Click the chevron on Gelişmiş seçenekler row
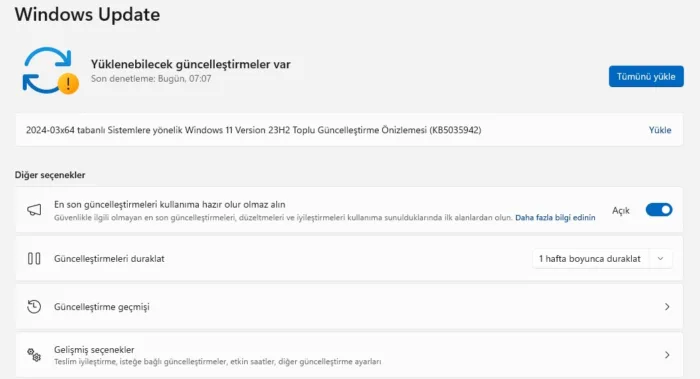The image size is (700, 379). pos(667,355)
